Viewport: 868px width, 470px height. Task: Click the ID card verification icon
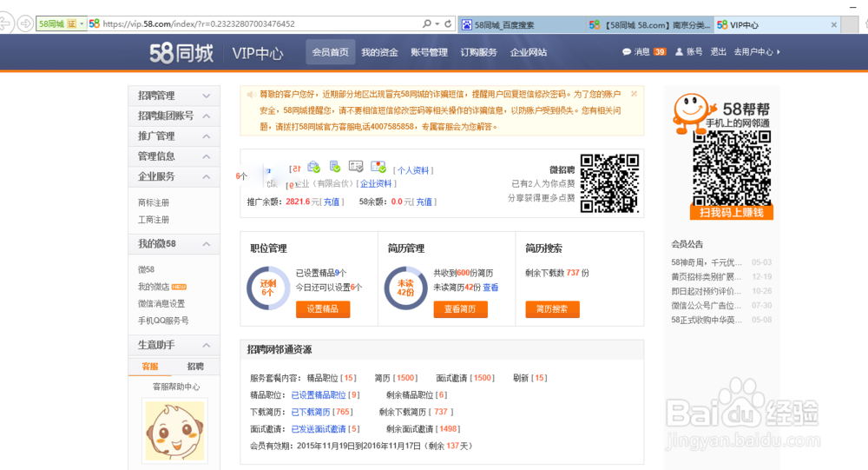coord(356,166)
